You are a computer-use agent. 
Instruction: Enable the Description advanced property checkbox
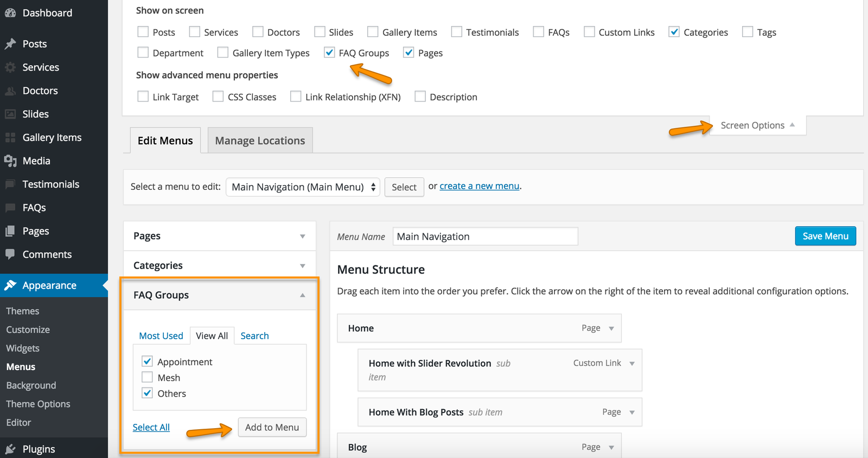coord(420,97)
